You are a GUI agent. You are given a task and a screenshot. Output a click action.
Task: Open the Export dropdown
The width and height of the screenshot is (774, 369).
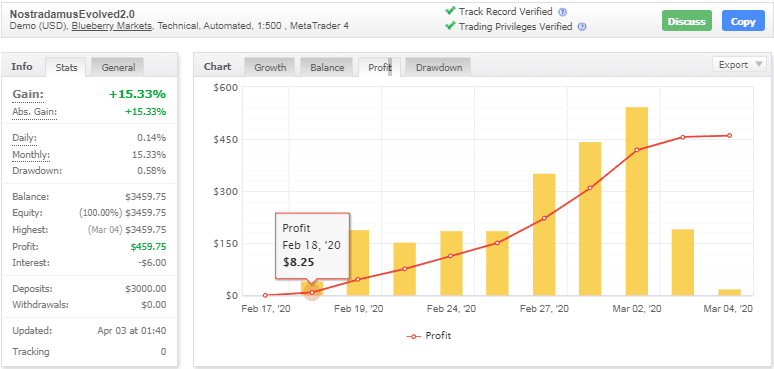pyautogui.click(x=739, y=65)
